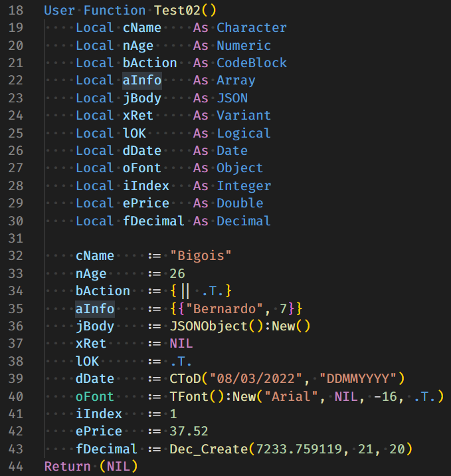Select the Character type on line 19
The image size is (451, 476).
[x=252, y=28]
